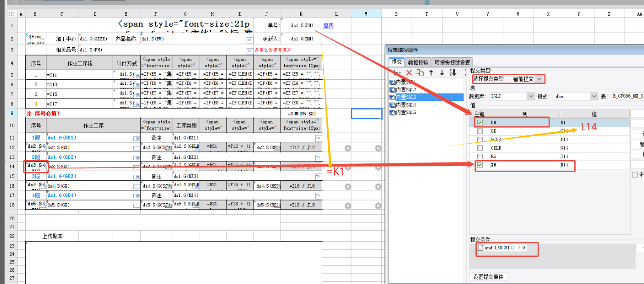The height and width of the screenshot is (284, 644).
Task: Click the ds1.S(DH) cell in K1
Action: click(301, 26)
